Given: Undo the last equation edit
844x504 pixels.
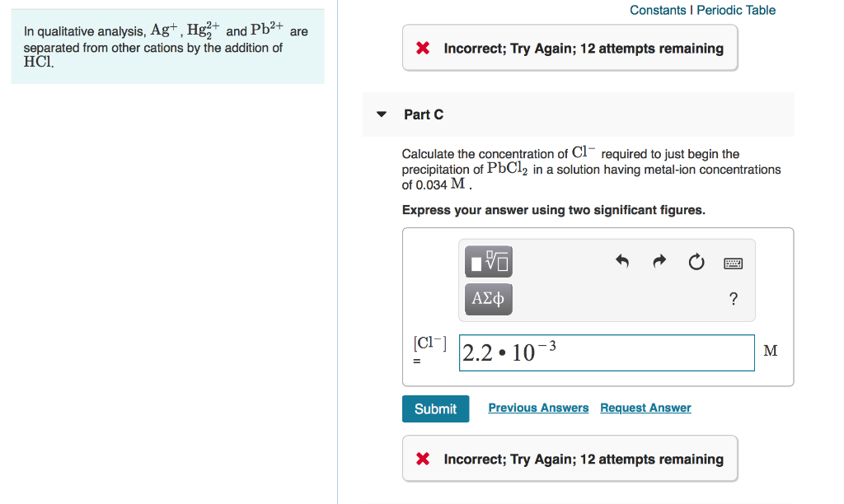Looking at the screenshot, I should 622,261.
